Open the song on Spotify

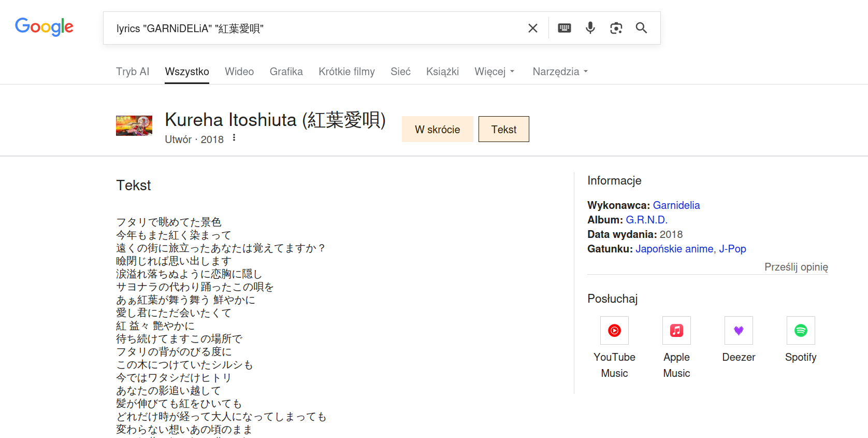(x=801, y=331)
